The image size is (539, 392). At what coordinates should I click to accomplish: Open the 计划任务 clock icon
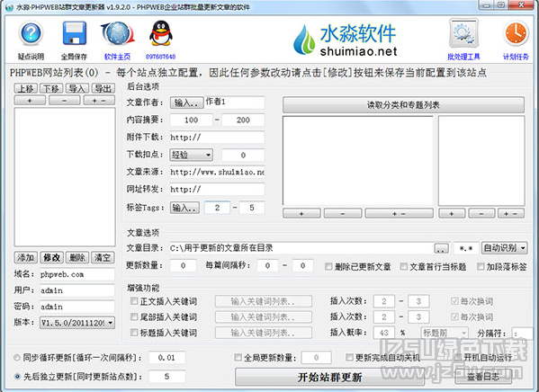pos(516,33)
